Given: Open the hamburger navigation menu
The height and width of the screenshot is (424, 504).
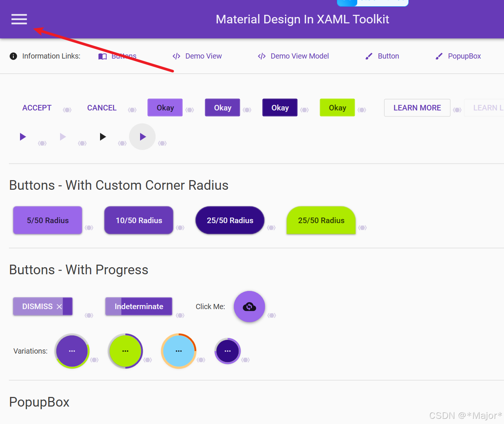Looking at the screenshot, I should point(19,19).
